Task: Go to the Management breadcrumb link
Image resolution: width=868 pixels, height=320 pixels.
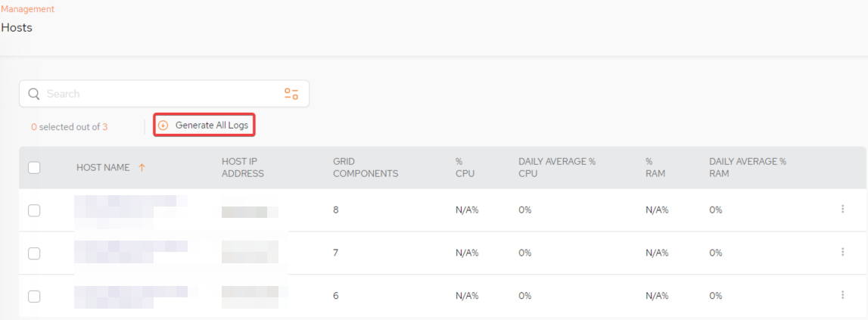Action: click(27, 9)
